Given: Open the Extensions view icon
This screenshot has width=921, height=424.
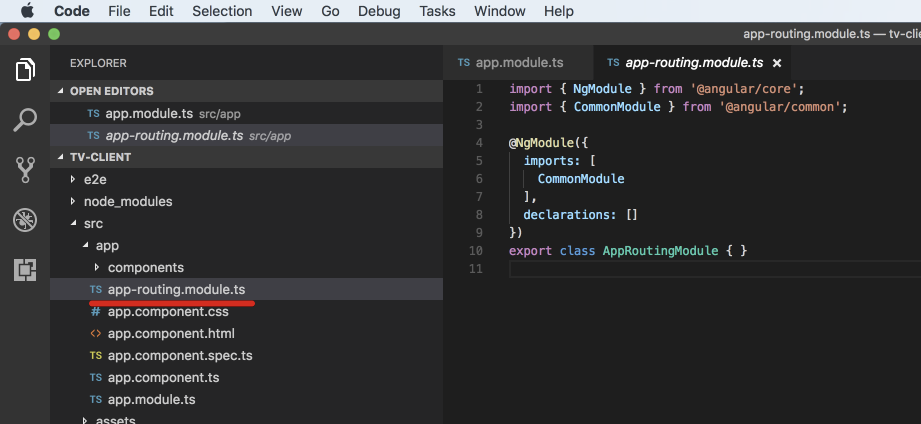Looking at the screenshot, I should click(x=25, y=269).
